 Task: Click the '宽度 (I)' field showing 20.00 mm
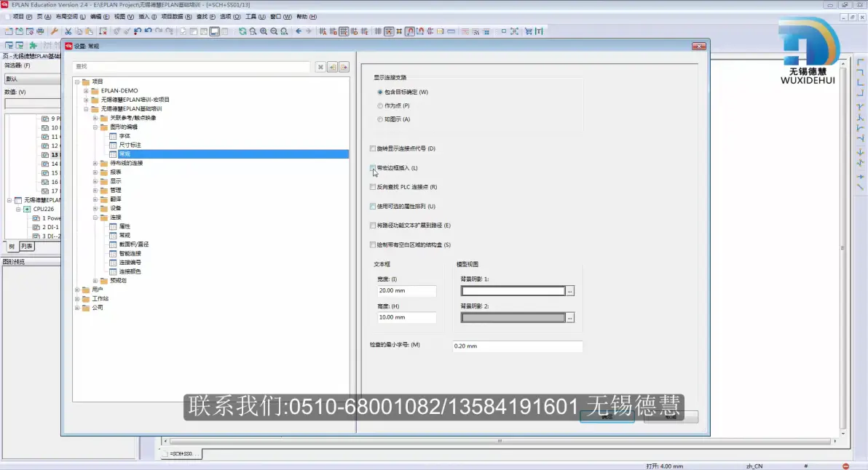[x=406, y=291]
